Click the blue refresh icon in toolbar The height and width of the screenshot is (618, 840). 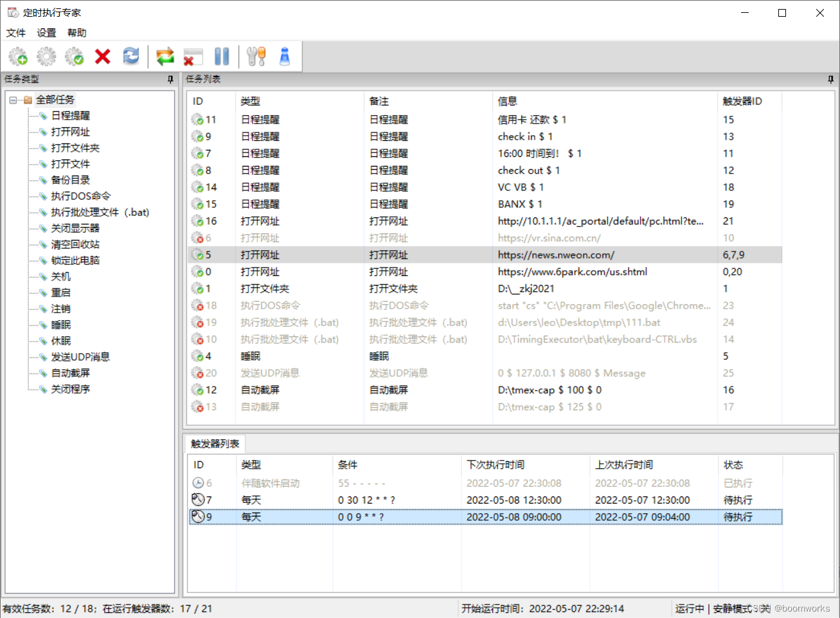click(x=131, y=57)
